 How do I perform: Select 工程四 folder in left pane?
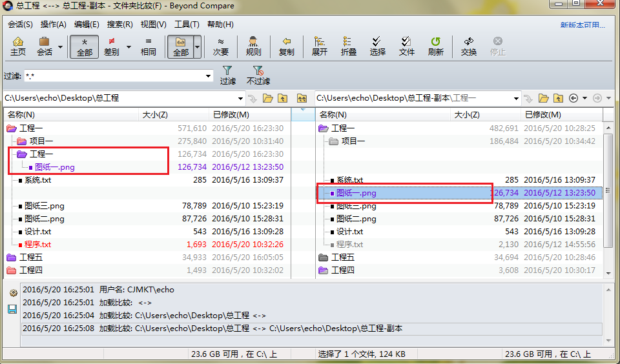pos(31,270)
